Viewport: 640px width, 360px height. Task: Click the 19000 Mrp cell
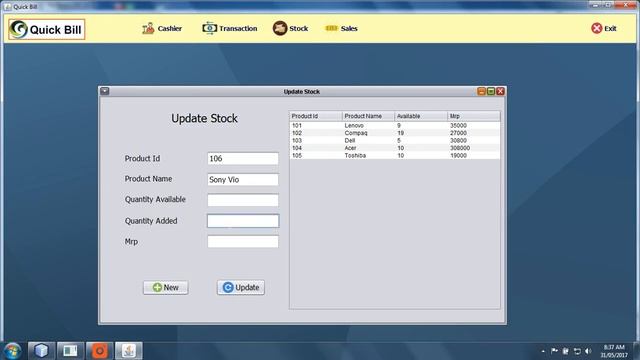(x=473, y=156)
